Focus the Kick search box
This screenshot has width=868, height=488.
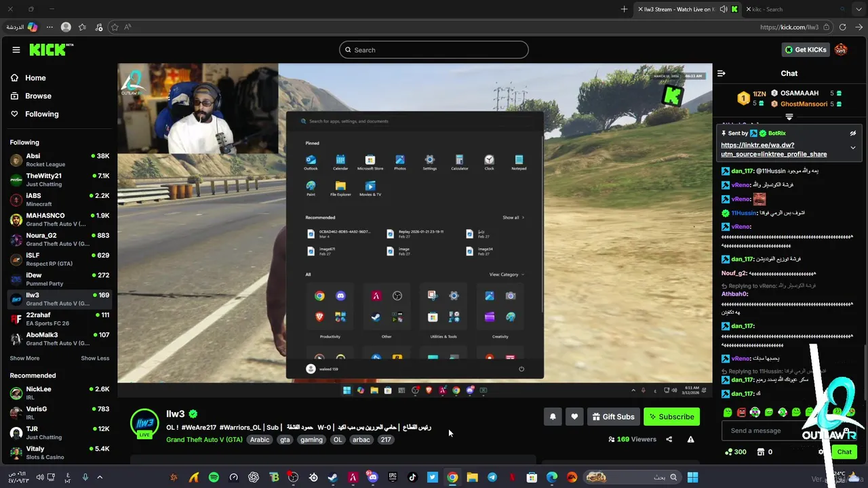pyautogui.click(x=434, y=49)
